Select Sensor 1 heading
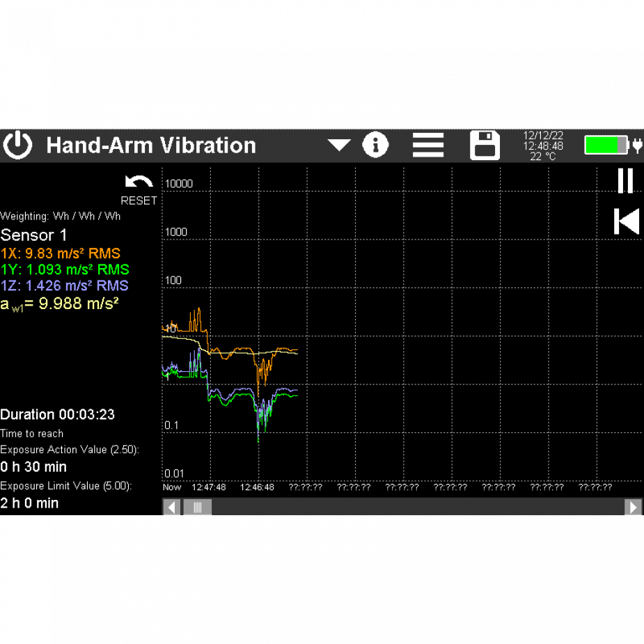 (x=33, y=235)
